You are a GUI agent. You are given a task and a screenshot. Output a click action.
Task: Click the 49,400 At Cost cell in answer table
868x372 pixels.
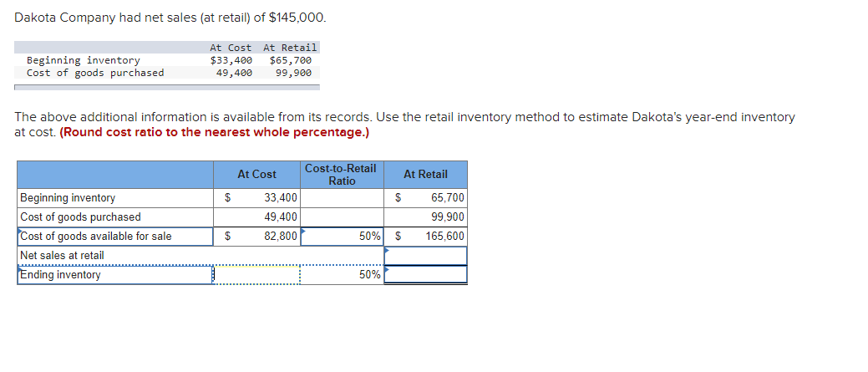(x=256, y=217)
